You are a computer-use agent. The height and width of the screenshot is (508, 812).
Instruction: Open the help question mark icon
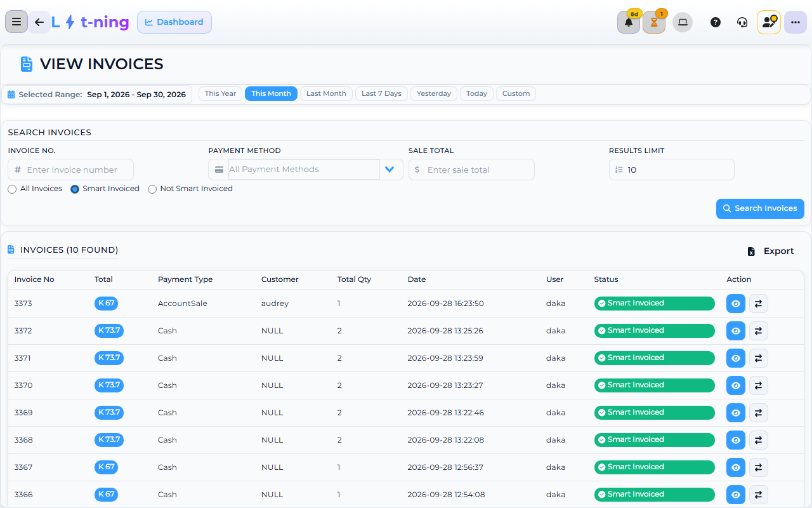716,22
